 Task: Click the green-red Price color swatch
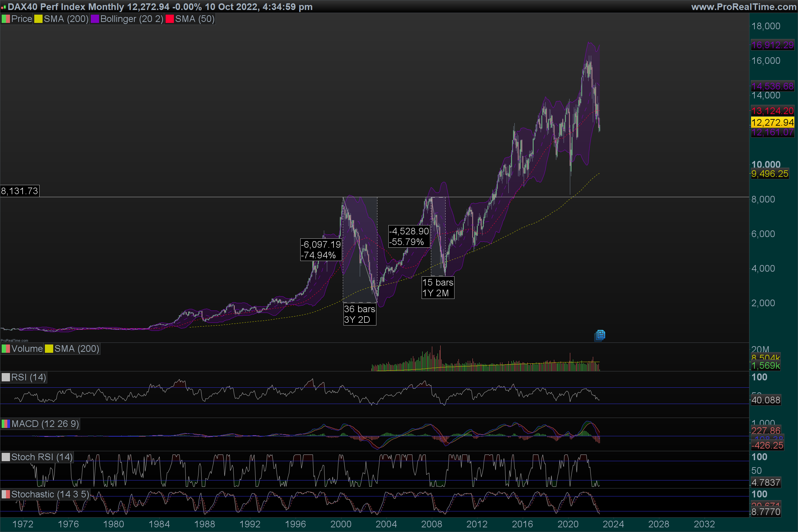(x=6, y=19)
